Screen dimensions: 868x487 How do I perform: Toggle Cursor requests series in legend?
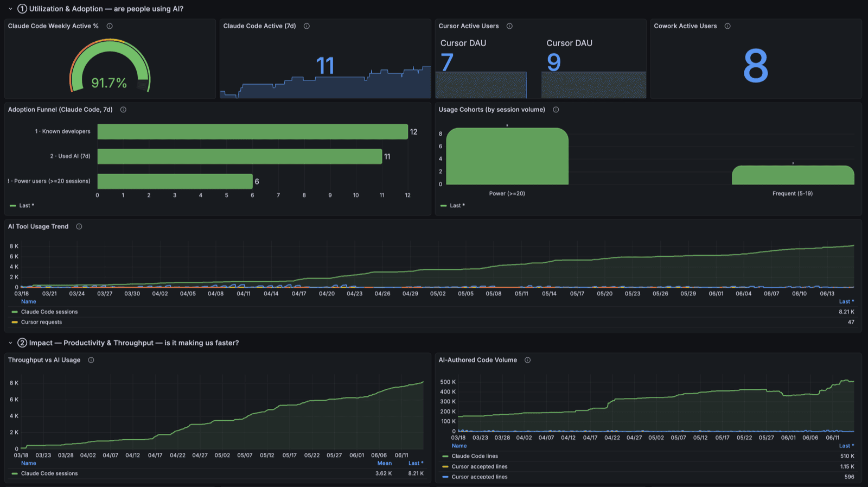pyautogui.click(x=41, y=322)
